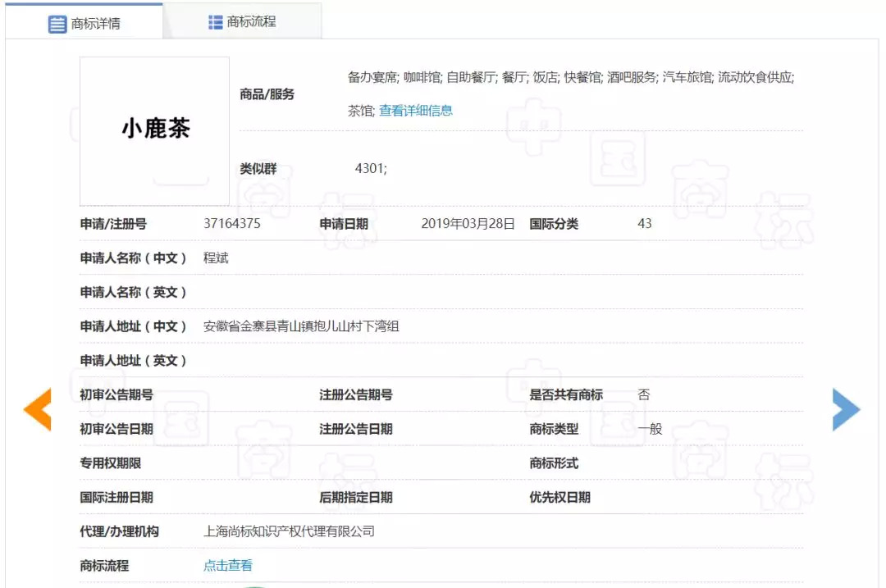Viewport: 886px width, 588px height.
Task: Click the trademark type value 一般
Action: [x=650, y=429]
